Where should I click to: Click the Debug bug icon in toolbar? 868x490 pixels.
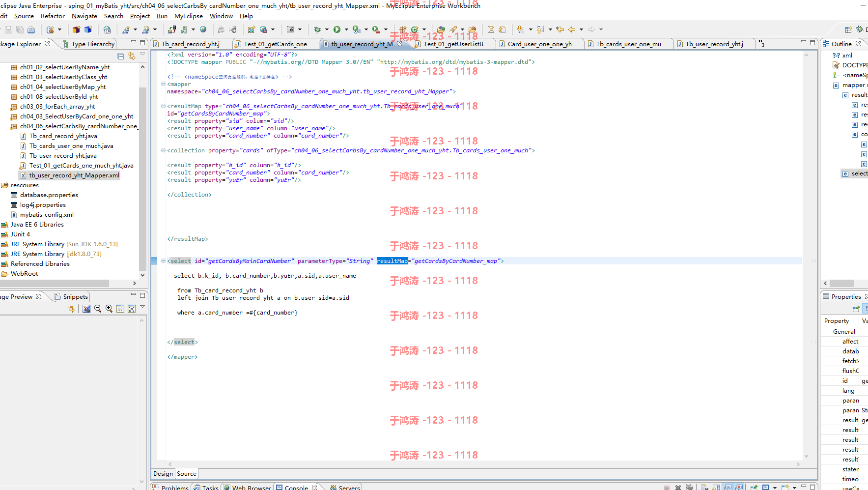[317, 30]
